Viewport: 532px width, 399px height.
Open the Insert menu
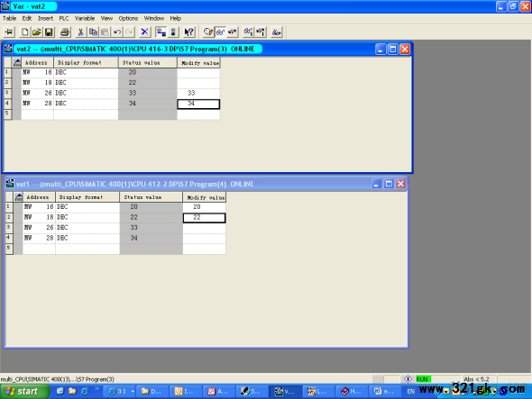tap(45, 18)
